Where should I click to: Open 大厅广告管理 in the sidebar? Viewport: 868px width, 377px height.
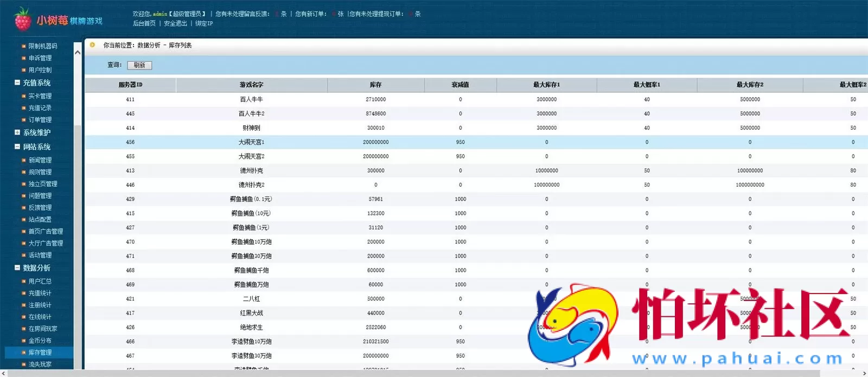pos(46,244)
